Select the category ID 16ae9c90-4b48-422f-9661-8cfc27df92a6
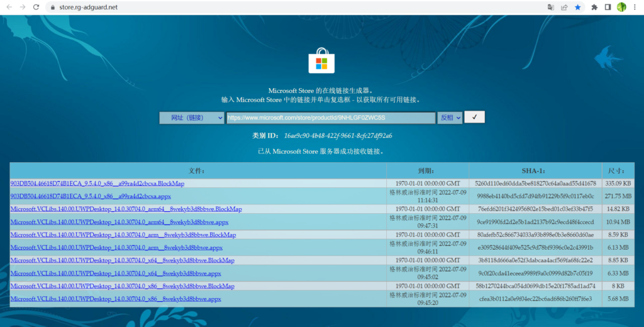Screen dimensions: 644x327 pos(338,136)
